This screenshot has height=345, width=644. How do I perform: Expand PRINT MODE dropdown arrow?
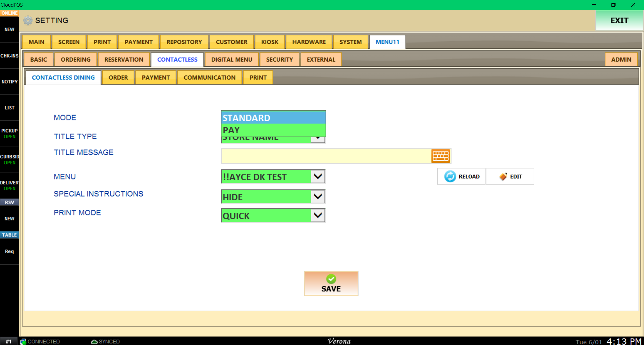(x=318, y=215)
